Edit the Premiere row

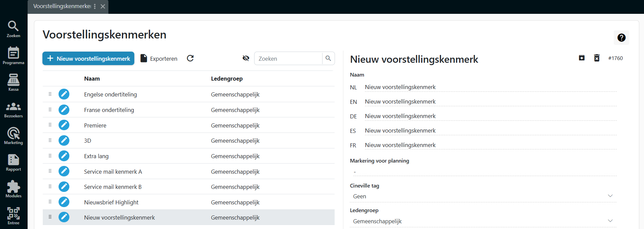click(64, 125)
